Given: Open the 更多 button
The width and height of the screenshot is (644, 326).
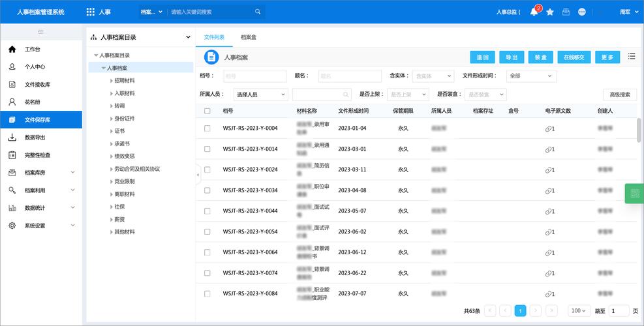Looking at the screenshot, I should pos(607,57).
